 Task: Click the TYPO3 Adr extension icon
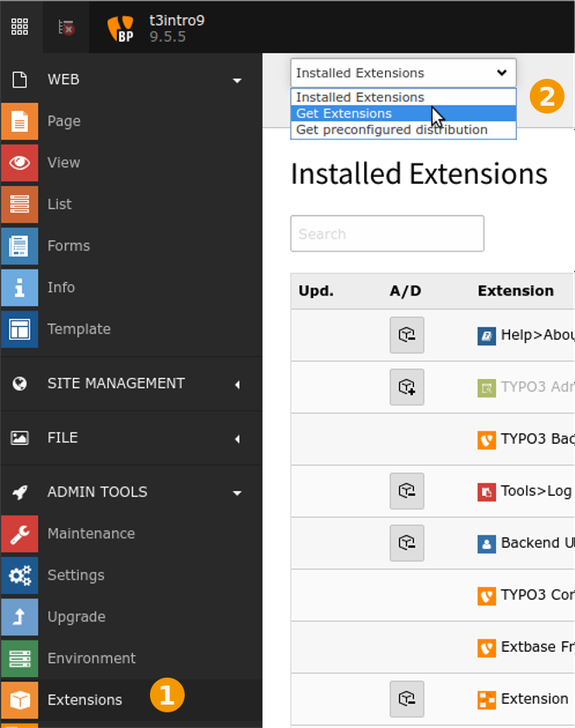click(x=487, y=388)
